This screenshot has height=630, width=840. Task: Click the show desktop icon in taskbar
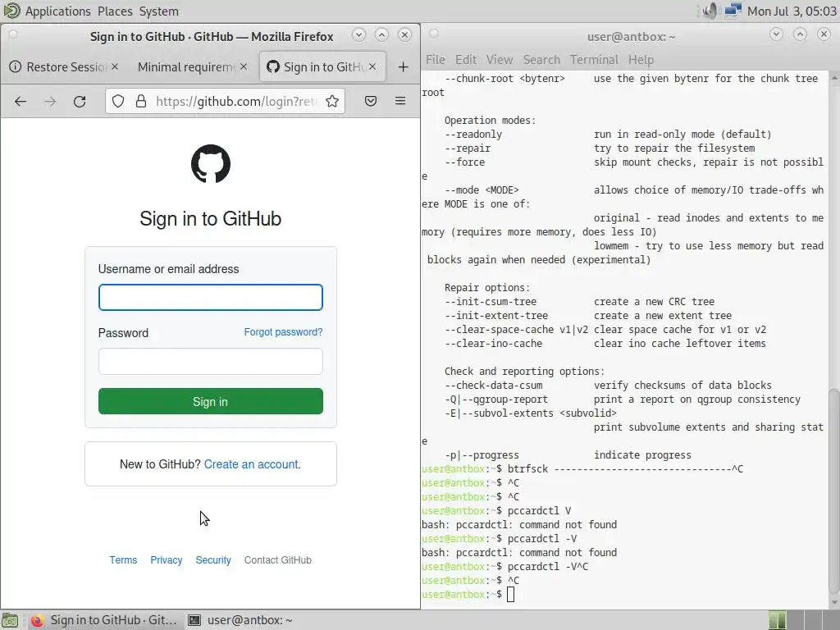10,620
